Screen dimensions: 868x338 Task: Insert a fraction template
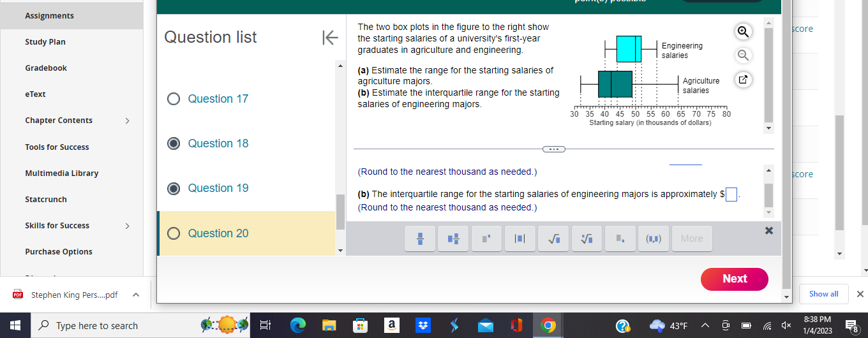coord(421,239)
